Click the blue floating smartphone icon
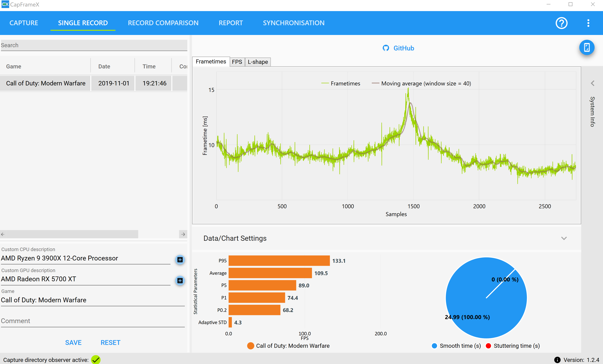 pyautogui.click(x=587, y=47)
